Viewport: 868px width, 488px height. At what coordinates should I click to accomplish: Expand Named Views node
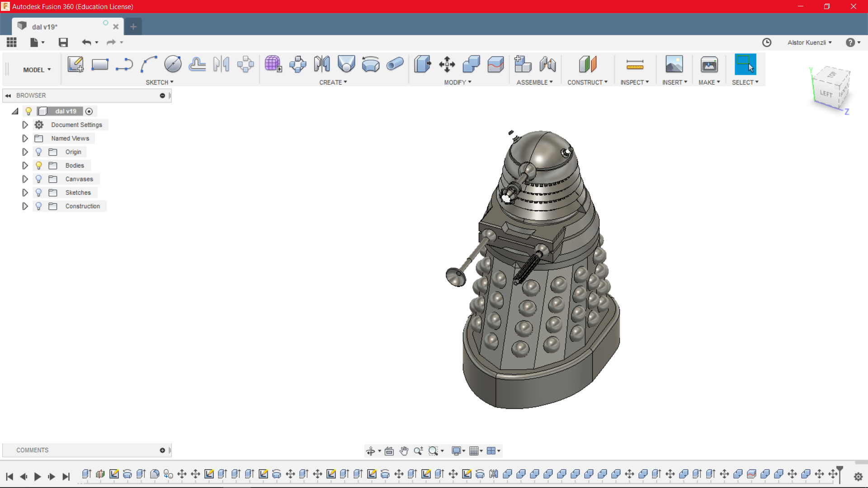click(25, 138)
